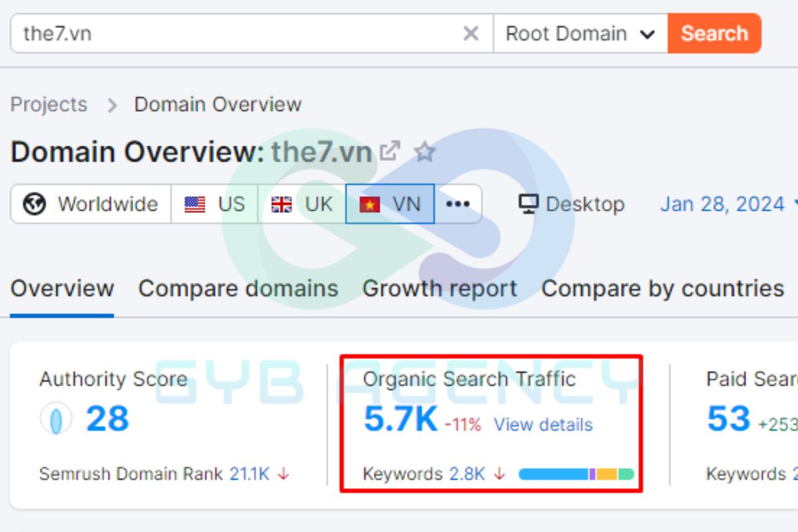Select the Worldwide globe database option
Screen dimensions: 798x532
point(91,204)
